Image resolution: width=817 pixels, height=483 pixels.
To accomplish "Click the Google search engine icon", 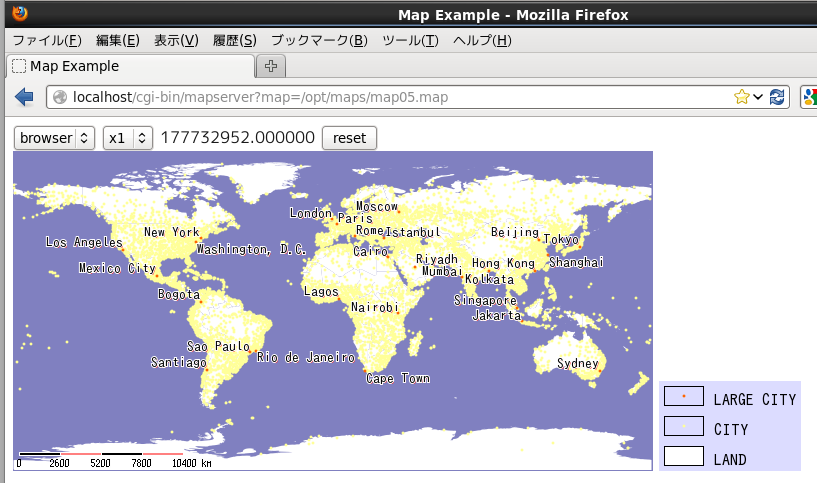I will pos(809,97).
